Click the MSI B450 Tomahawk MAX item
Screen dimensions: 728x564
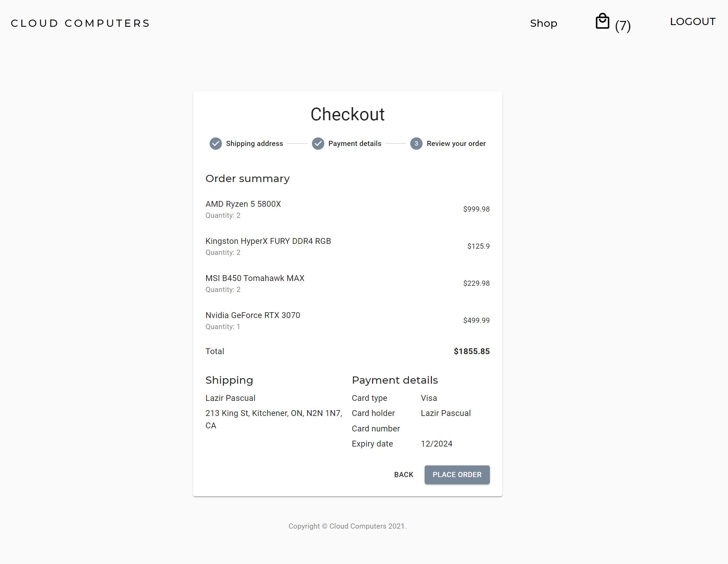[255, 278]
